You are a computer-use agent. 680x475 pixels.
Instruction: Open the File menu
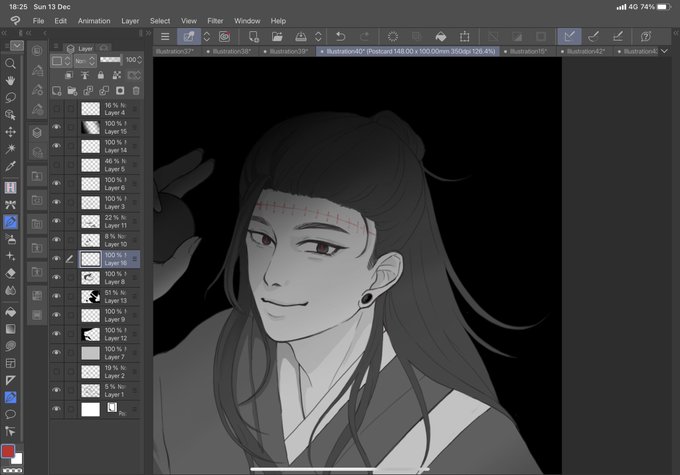[38, 21]
